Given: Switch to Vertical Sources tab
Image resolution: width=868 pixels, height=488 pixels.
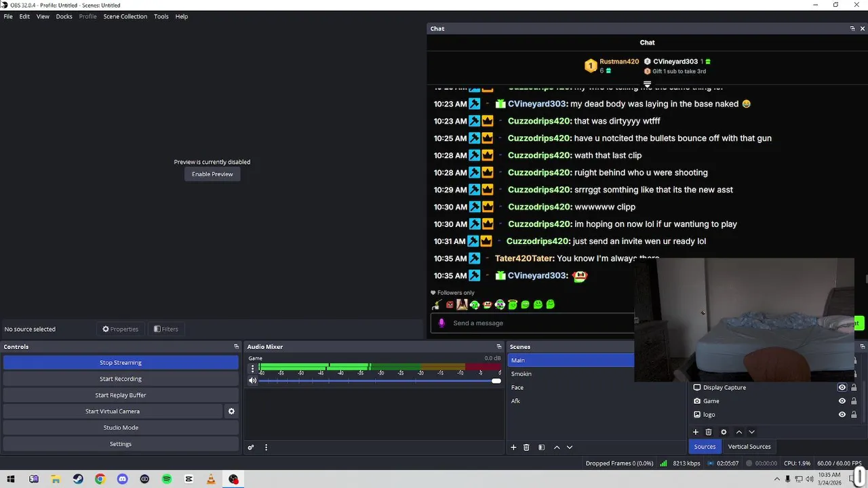Looking at the screenshot, I should point(749,447).
